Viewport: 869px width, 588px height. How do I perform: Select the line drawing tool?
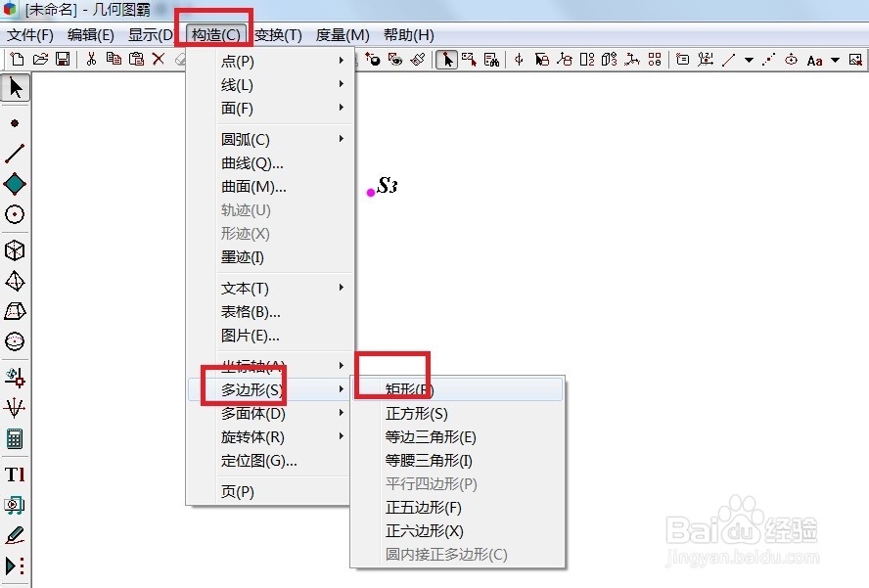pos(15,152)
